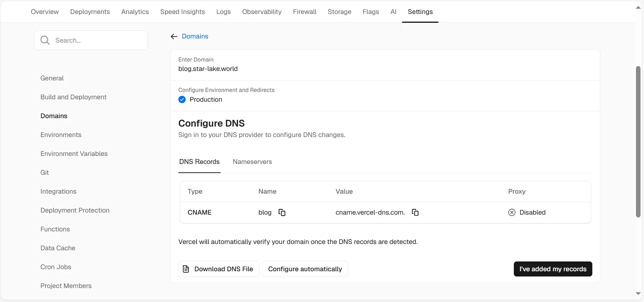Go back via the Domains link

click(x=195, y=36)
